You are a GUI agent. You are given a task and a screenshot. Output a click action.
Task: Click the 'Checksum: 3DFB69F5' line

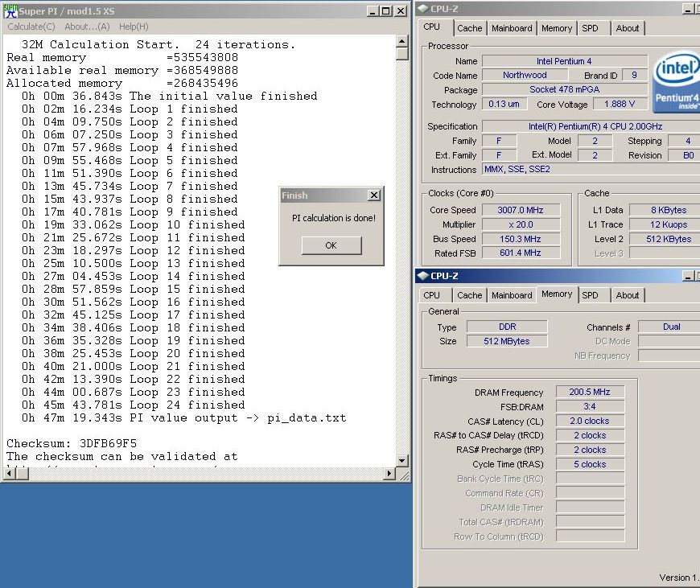(x=72, y=443)
